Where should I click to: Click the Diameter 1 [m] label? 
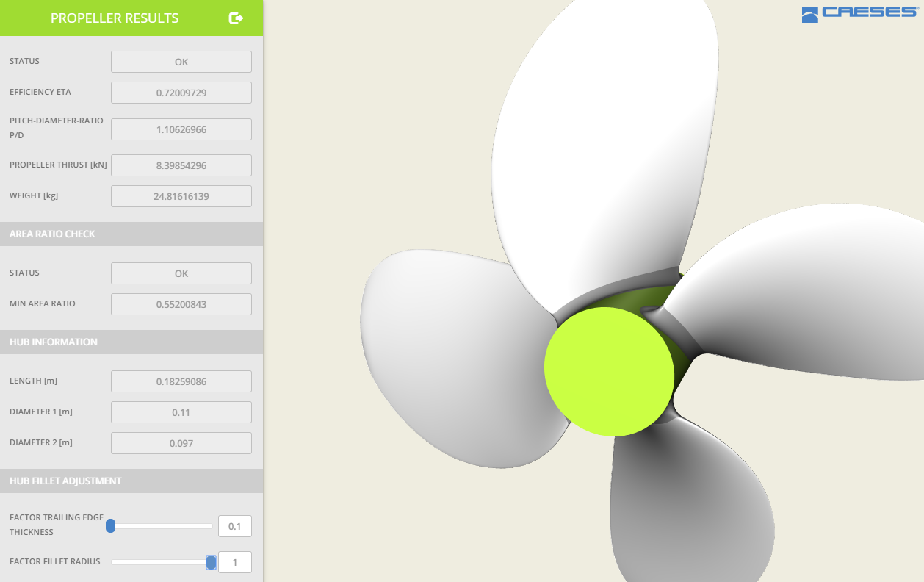(41, 412)
